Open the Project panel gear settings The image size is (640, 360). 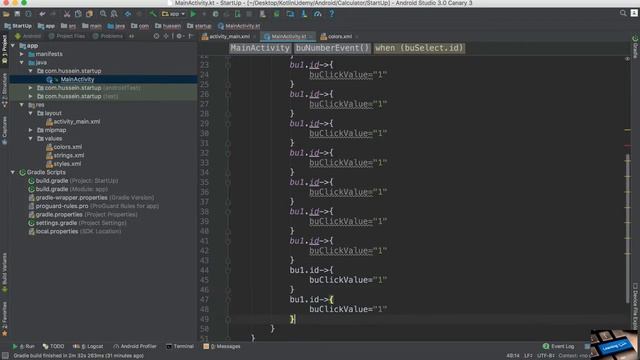(x=179, y=36)
